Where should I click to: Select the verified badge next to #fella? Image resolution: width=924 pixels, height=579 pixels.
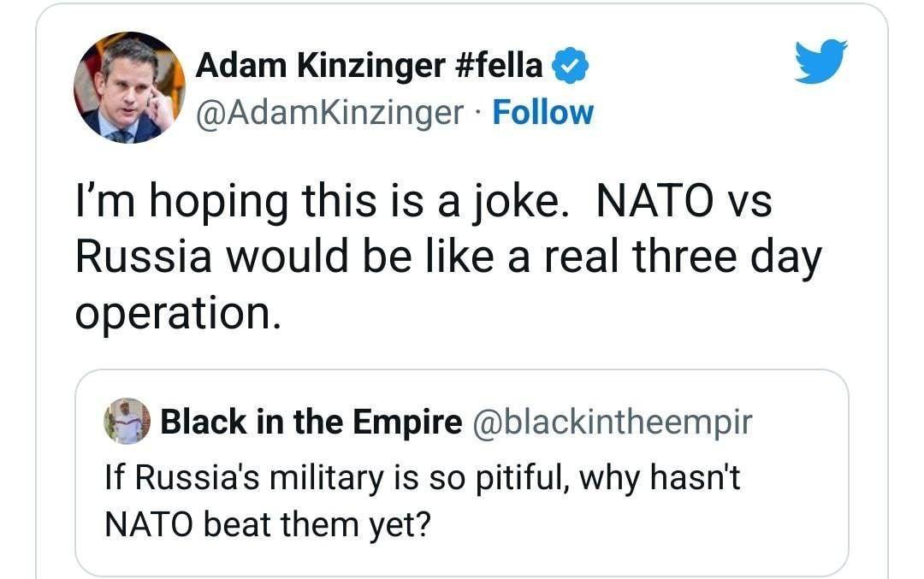coord(568,63)
